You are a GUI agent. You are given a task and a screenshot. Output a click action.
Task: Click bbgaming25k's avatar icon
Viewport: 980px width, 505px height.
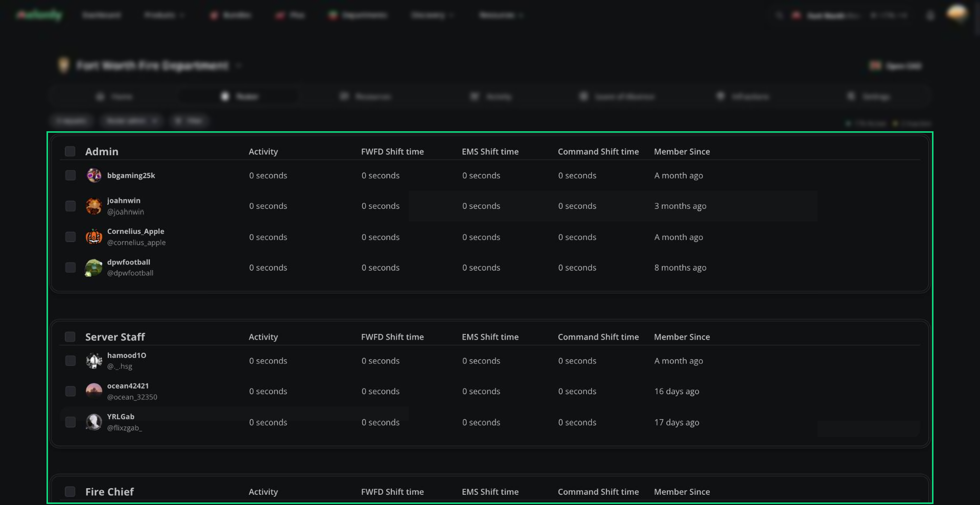point(94,176)
